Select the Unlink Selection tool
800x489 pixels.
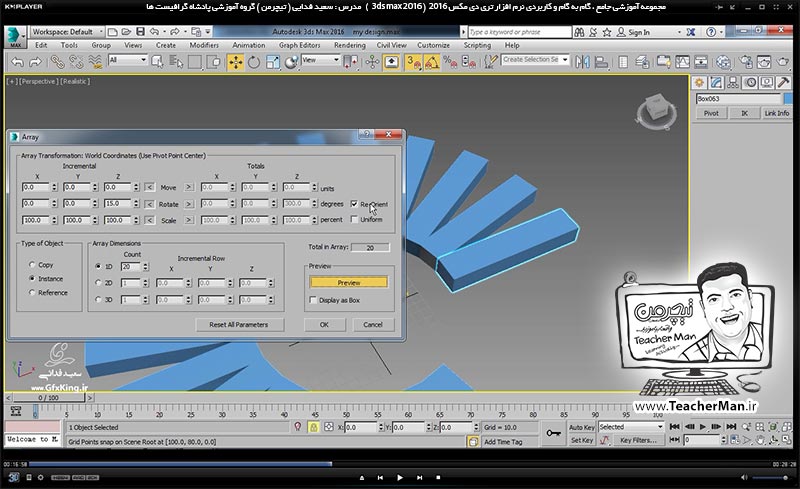76,62
